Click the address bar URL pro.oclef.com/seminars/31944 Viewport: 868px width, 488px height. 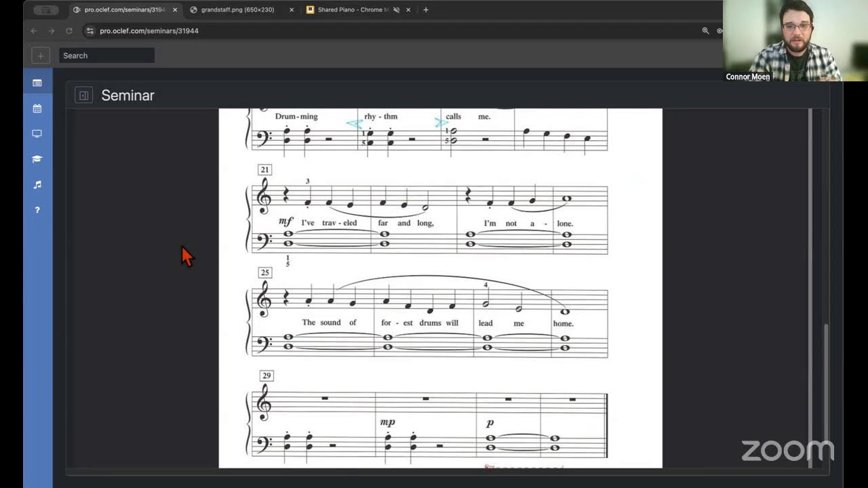click(x=149, y=30)
